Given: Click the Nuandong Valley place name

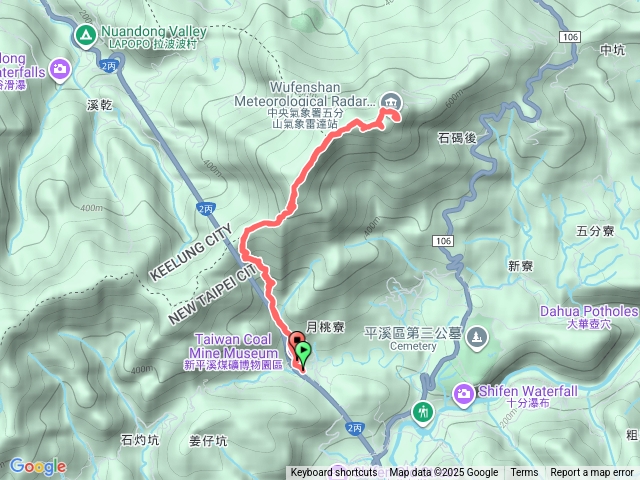Looking at the screenshot, I should (153, 31).
